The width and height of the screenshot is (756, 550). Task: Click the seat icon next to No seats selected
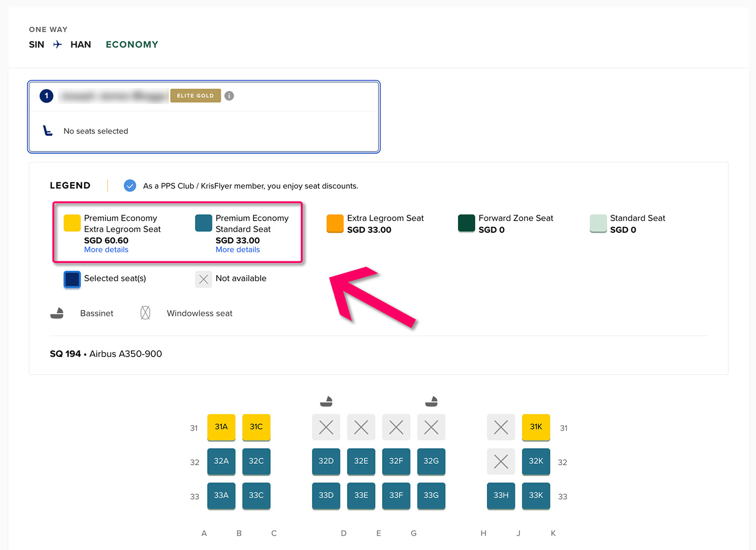click(48, 131)
